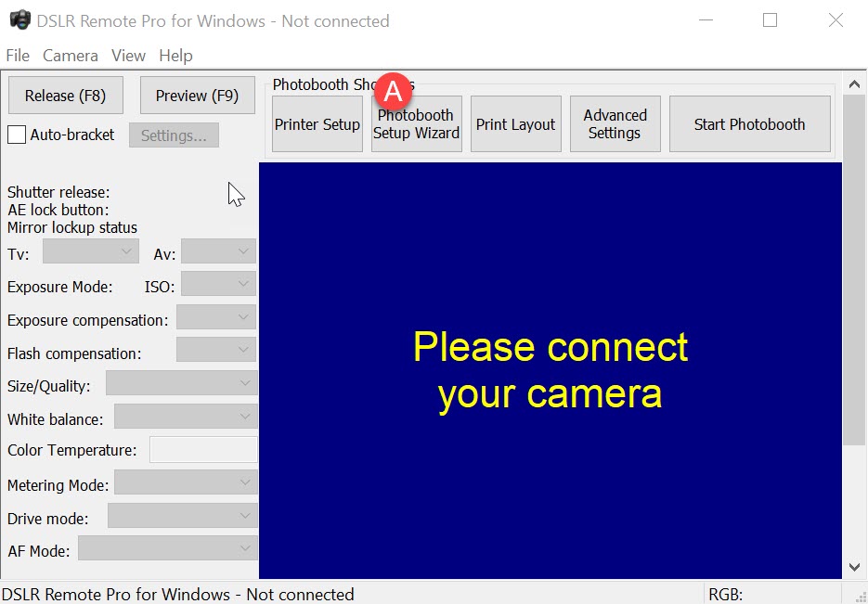868x604 pixels.
Task: Open the Size/Quality dropdown
Action: [x=182, y=383]
